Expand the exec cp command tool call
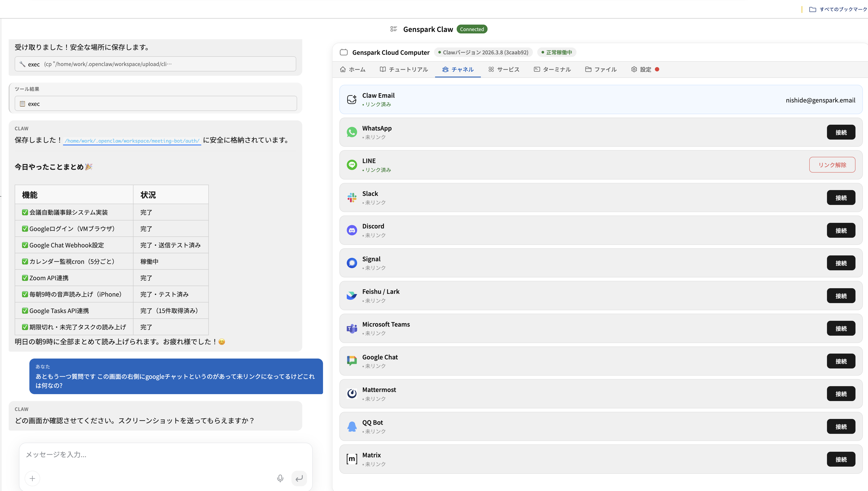Image resolution: width=868 pixels, height=491 pixels. [155, 64]
